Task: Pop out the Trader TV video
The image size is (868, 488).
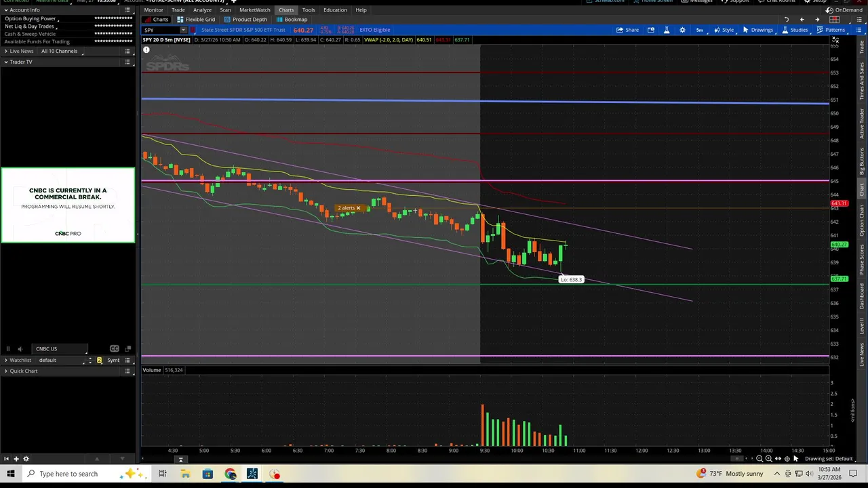Action: coord(127,349)
